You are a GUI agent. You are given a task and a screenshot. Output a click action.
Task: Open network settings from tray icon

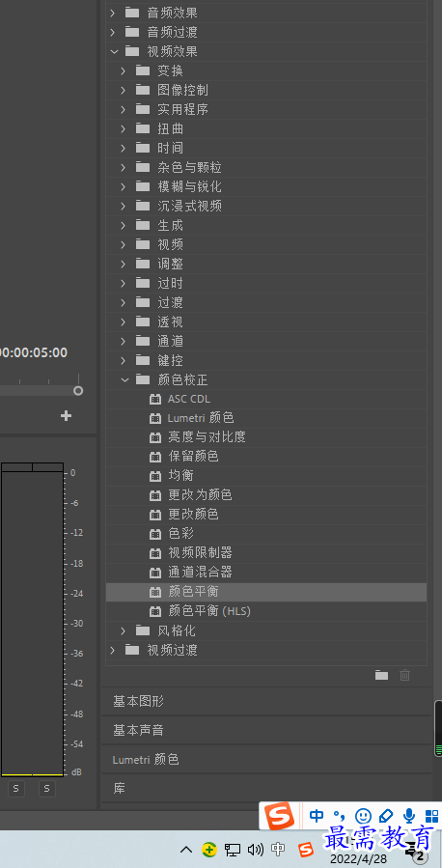click(233, 850)
